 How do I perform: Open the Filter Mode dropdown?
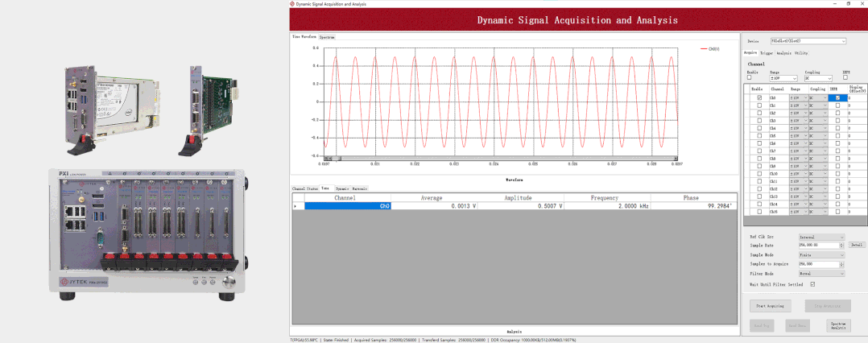point(821,273)
